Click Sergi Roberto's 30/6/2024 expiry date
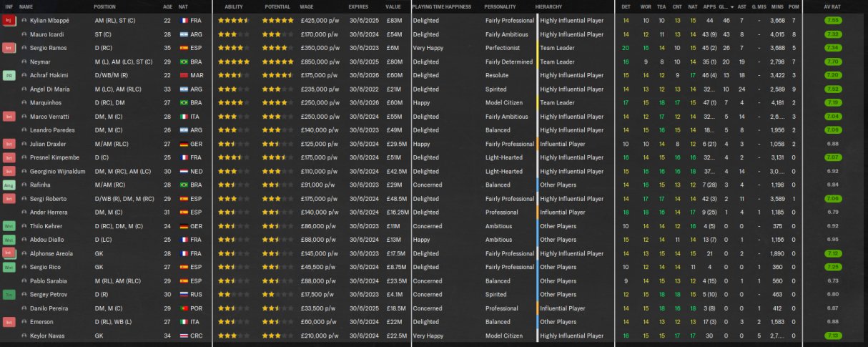The image size is (868, 347). point(363,198)
